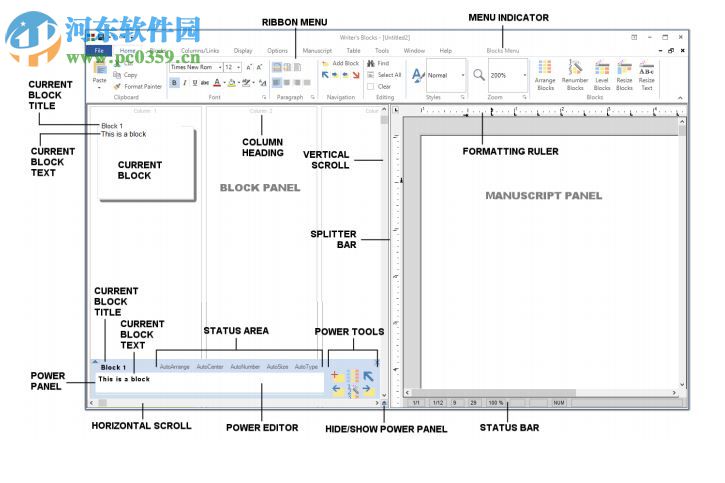Click Resize Blocks in the ribbon
Viewport: 725px width, 483px height.
click(624, 75)
